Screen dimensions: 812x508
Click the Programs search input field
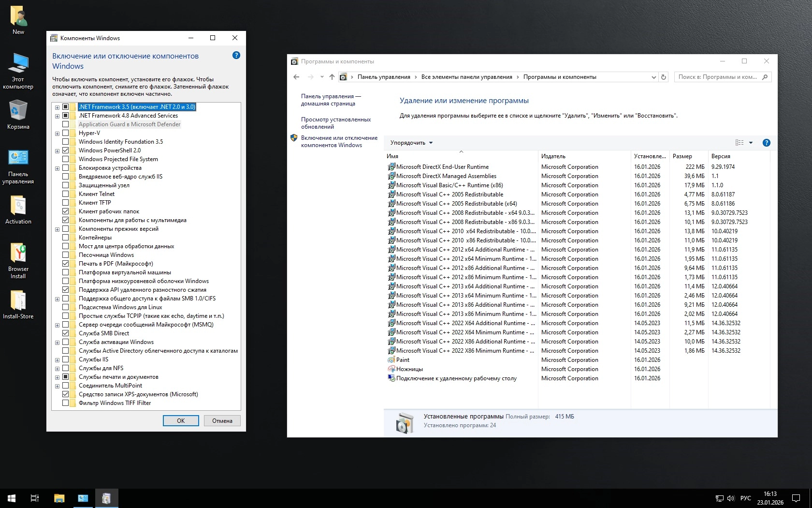(x=717, y=77)
